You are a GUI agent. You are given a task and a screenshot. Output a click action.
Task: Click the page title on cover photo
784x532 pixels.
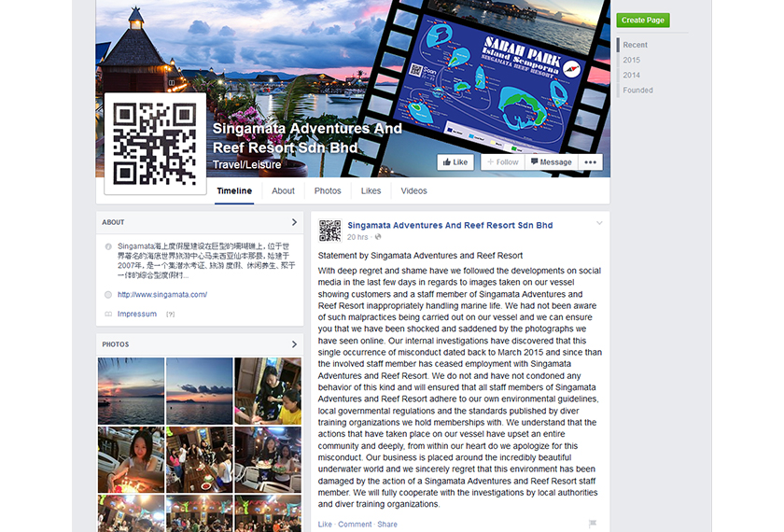coord(307,138)
